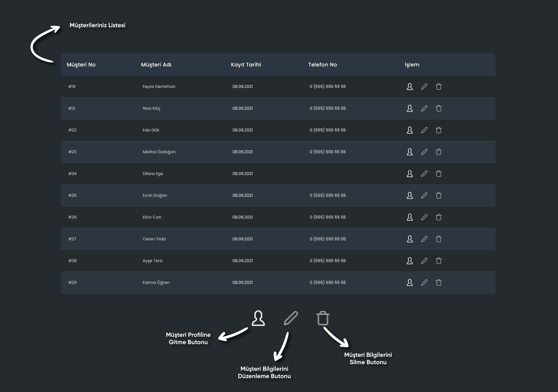Click the name Eda Gök
The height and width of the screenshot is (392, 558).
151,130
